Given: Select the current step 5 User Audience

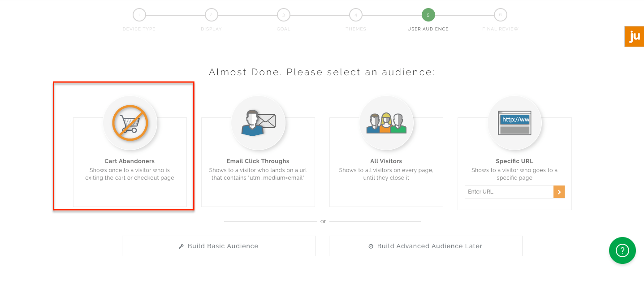Looking at the screenshot, I should (x=428, y=15).
